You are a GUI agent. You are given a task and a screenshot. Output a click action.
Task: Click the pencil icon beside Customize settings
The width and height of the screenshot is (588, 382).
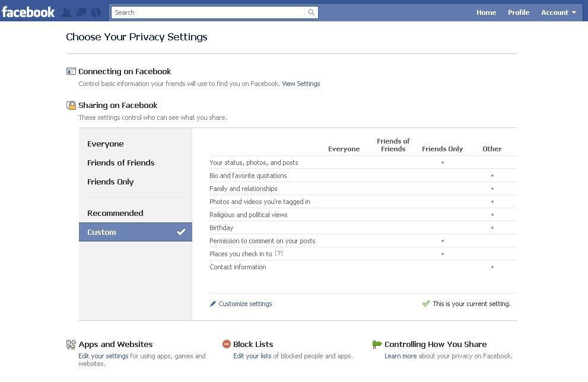(x=213, y=304)
